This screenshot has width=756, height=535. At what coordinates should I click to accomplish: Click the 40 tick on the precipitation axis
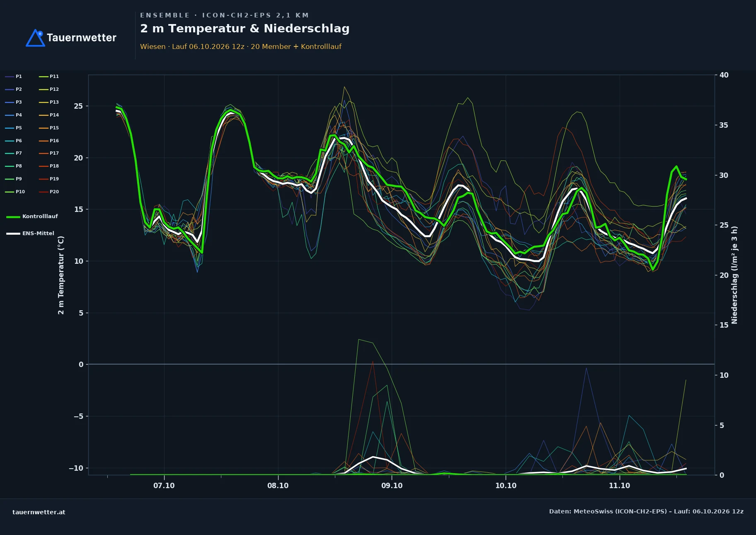tap(724, 75)
